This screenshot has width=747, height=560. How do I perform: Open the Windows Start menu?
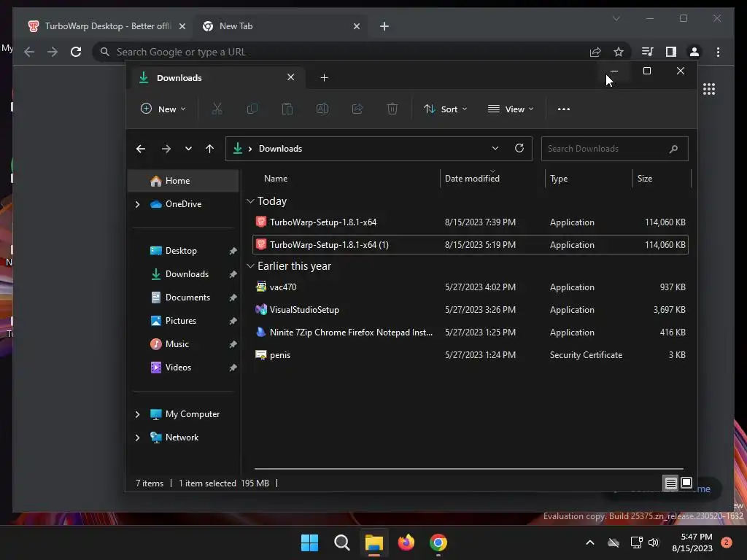tap(309, 542)
